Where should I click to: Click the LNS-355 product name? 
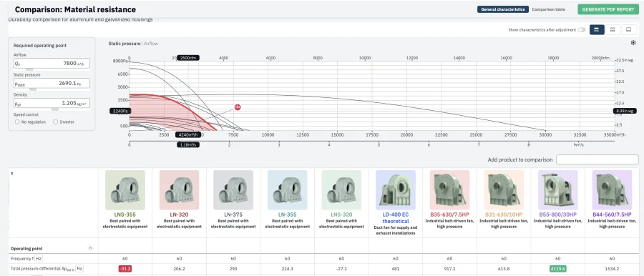point(125,215)
